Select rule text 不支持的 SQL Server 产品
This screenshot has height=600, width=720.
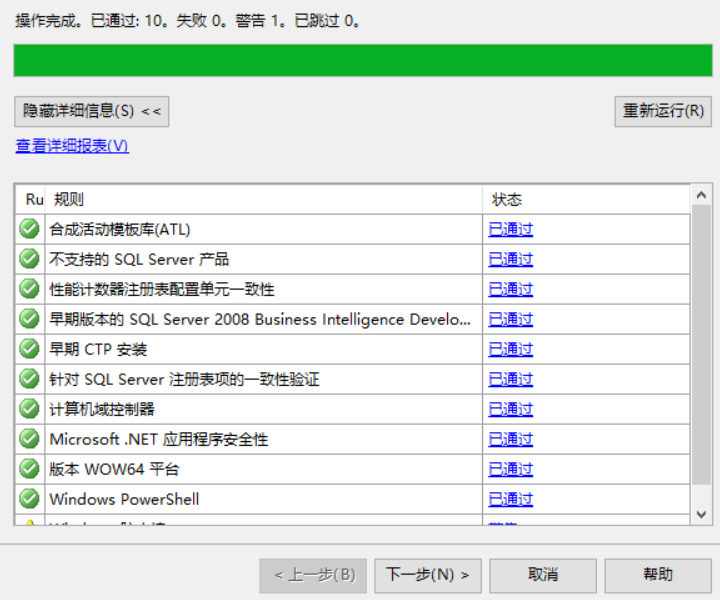pos(139,259)
